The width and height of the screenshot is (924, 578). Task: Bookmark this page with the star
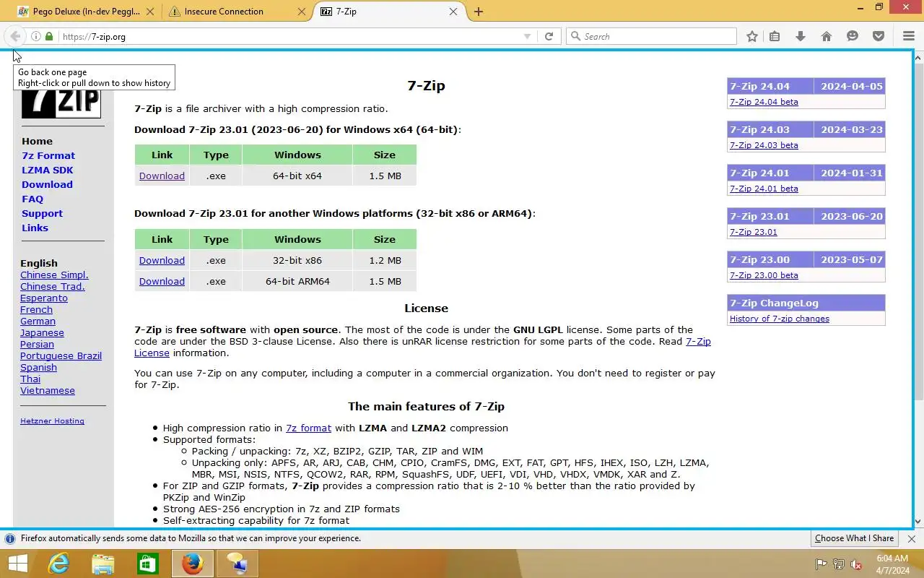(752, 36)
